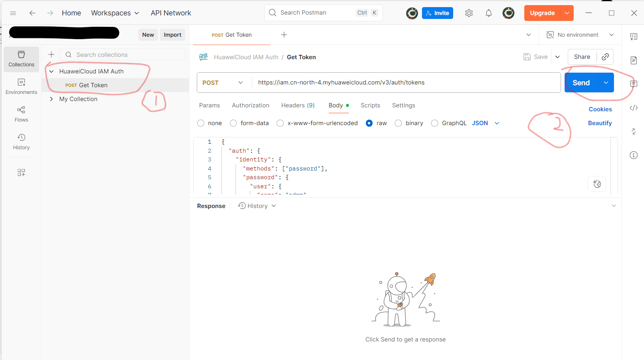Select the form-data body type
The width and height of the screenshot is (644, 360).
point(233,123)
